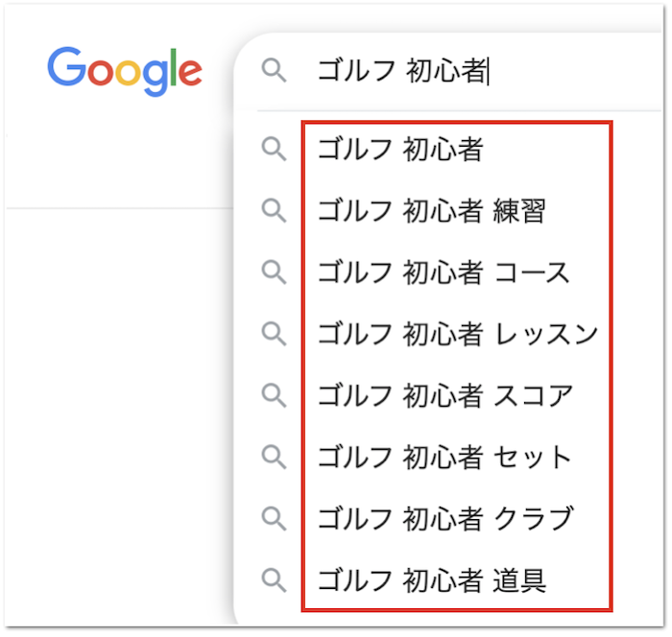Choose the suggestion ゴルフ 初心者 道具
Image resolution: width=672 pixels, height=637 pixels.
[x=431, y=579]
